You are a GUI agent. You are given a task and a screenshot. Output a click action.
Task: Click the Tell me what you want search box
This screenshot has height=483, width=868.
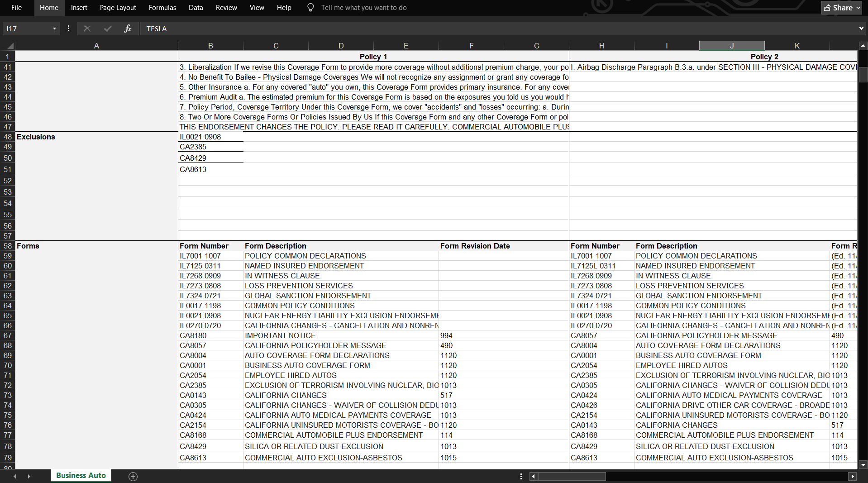coord(364,8)
